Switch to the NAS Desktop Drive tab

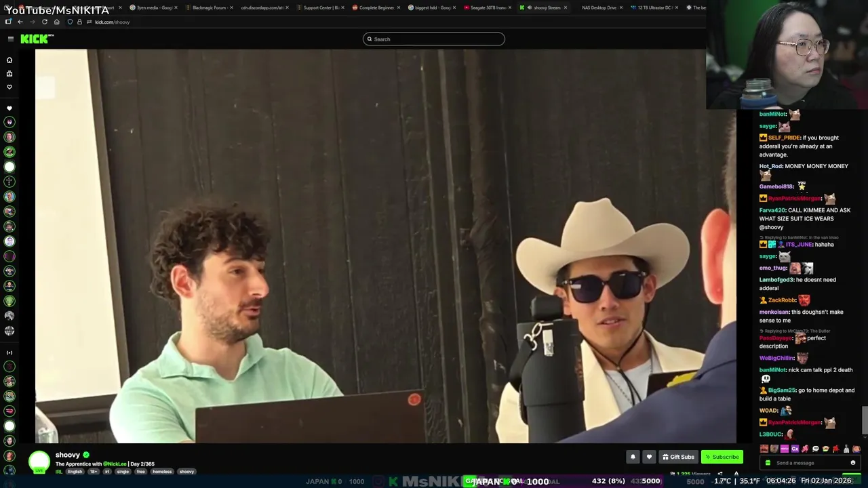[x=599, y=7]
